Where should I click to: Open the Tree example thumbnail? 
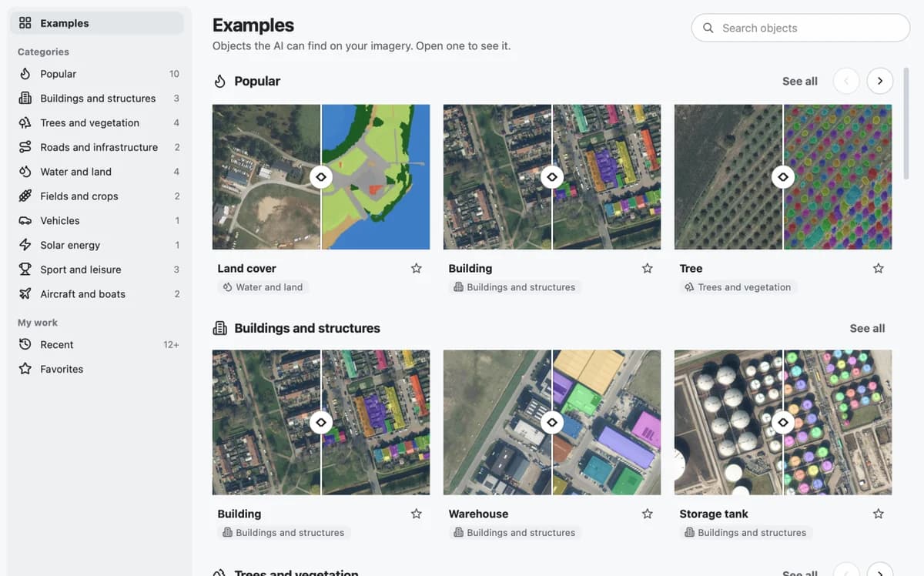pyautogui.click(x=783, y=177)
